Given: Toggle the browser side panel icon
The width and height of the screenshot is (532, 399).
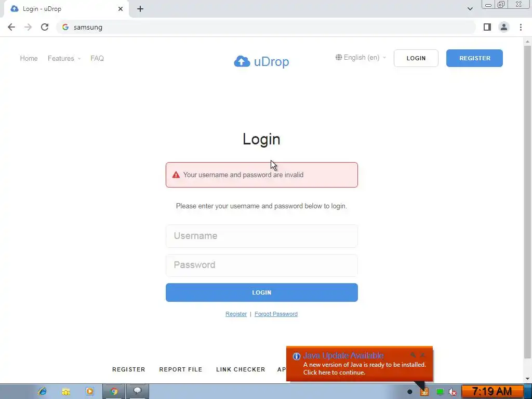Looking at the screenshot, I should (487, 27).
